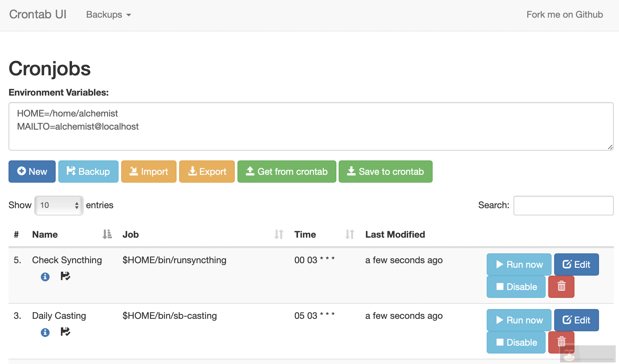Delete the Daily Casting job via trash icon
The height and width of the screenshot is (364, 619).
(561, 342)
